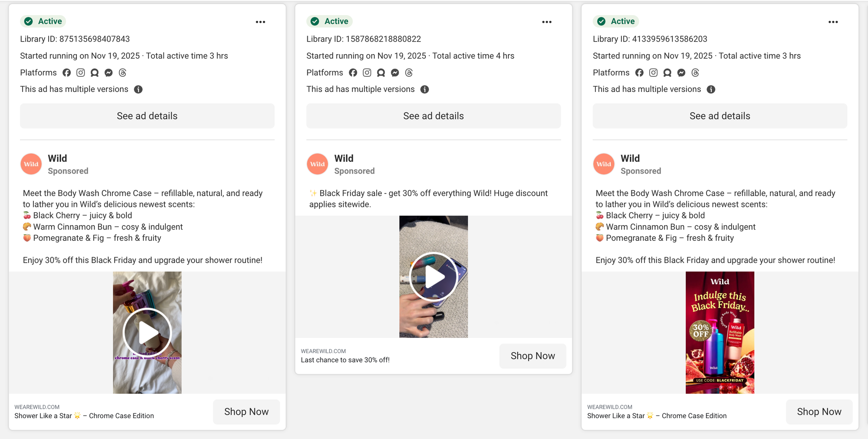The height and width of the screenshot is (439, 868).
Task: Open three-dot menu on middle ad card
Action: coord(547,22)
